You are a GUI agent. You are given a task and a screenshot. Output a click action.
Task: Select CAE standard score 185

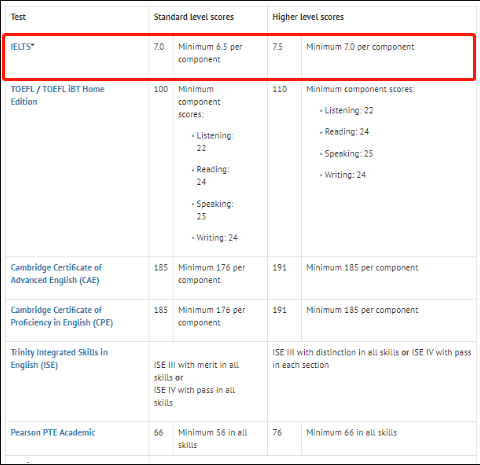(x=161, y=267)
